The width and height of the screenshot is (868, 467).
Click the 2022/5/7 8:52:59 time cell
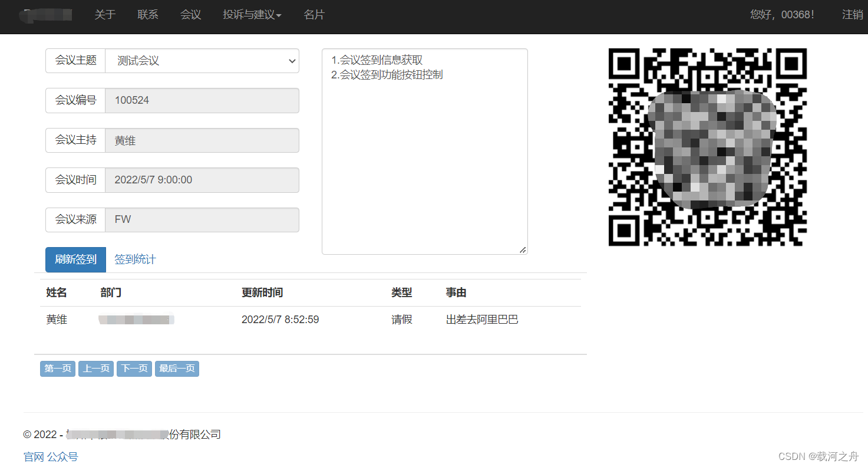tap(280, 320)
